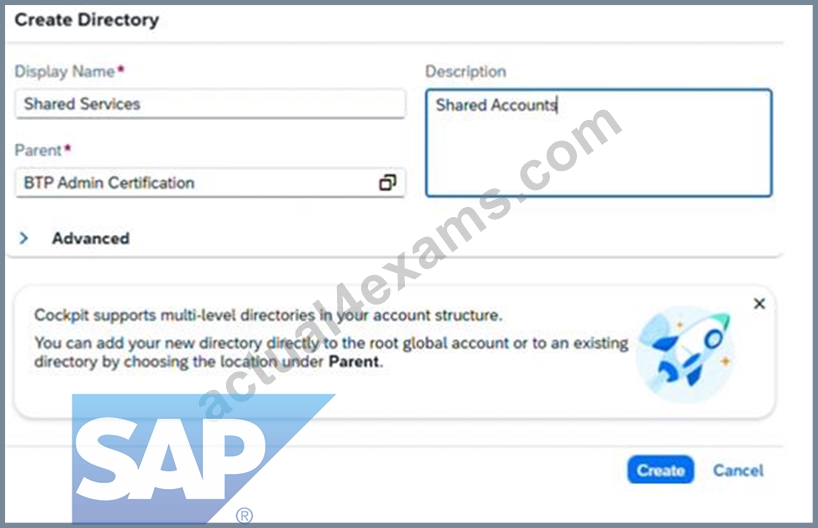Click the Create Directory dialog title
Image resolution: width=818 pixels, height=528 pixels.
87,20
